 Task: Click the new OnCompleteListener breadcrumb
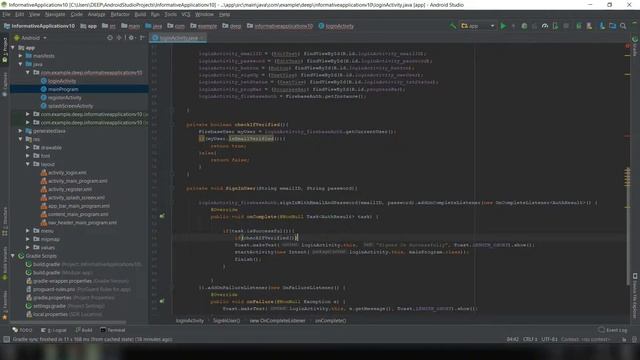[x=278, y=321]
